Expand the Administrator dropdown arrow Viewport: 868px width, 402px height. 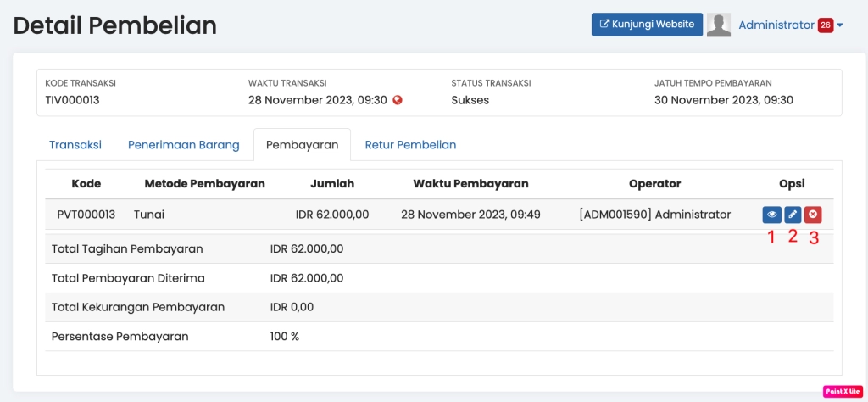840,25
